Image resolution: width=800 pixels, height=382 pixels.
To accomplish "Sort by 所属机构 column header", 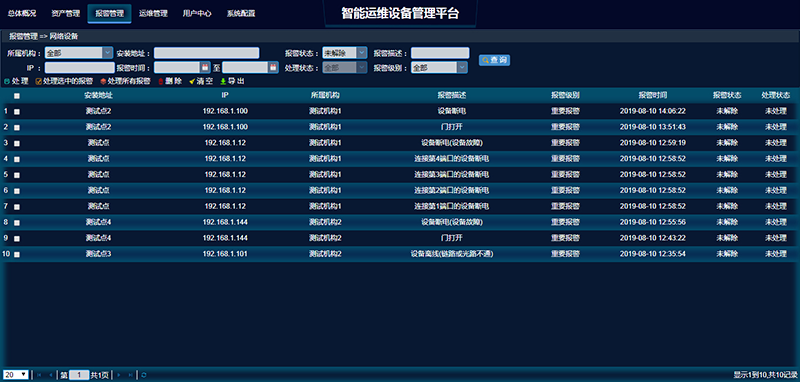I will click(x=325, y=95).
